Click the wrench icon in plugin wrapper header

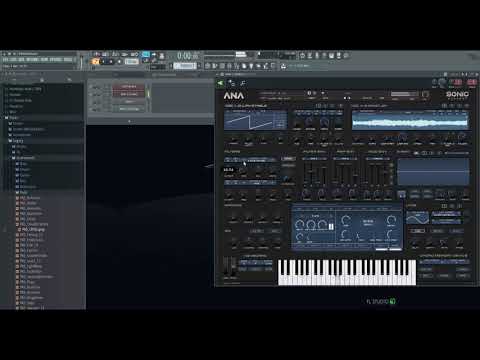[x=243, y=83]
